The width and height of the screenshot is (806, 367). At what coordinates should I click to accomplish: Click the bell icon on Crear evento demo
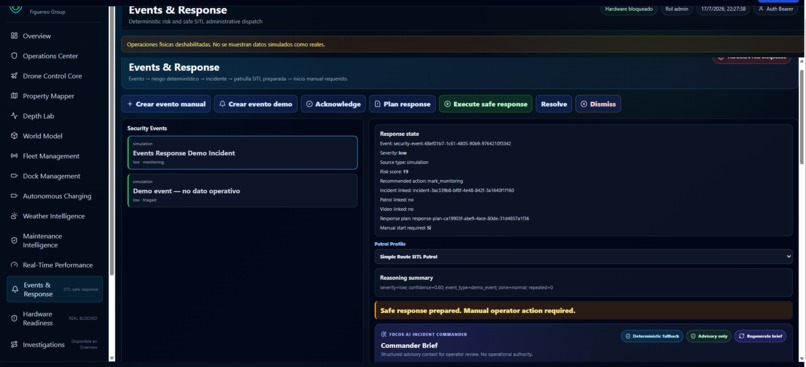(x=223, y=104)
